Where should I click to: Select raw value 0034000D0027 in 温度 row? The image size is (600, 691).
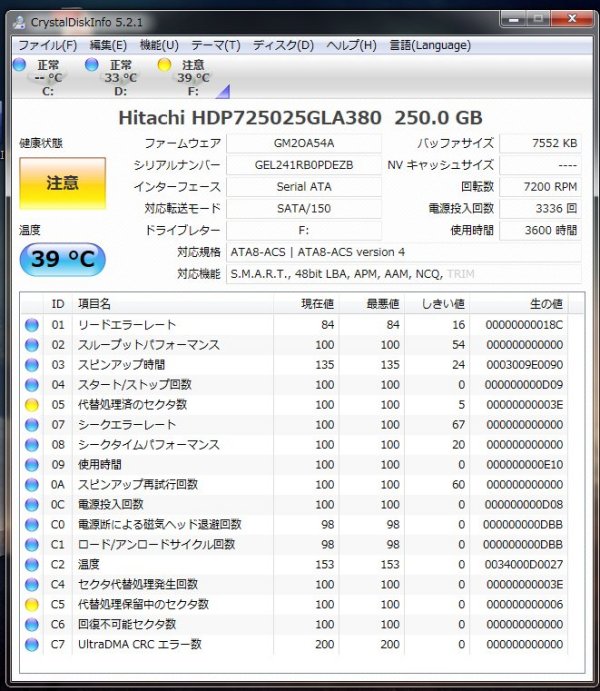(x=523, y=565)
